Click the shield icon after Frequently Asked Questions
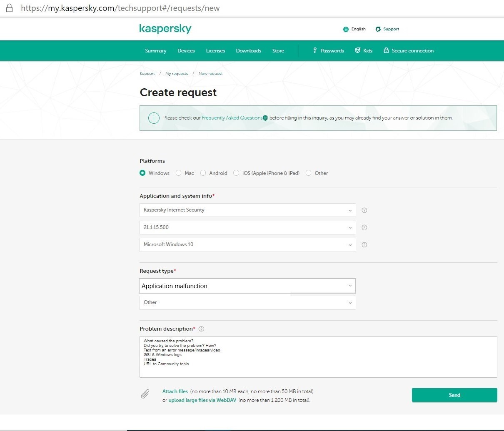This screenshot has height=431, width=504. [265, 118]
